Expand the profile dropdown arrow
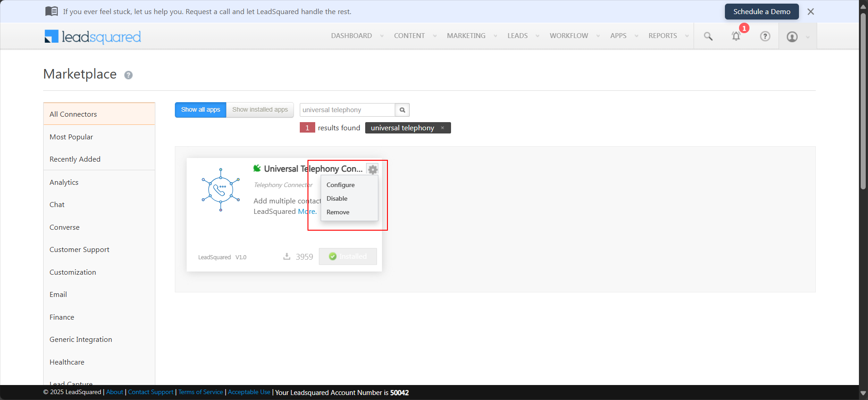 (x=808, y=37)
